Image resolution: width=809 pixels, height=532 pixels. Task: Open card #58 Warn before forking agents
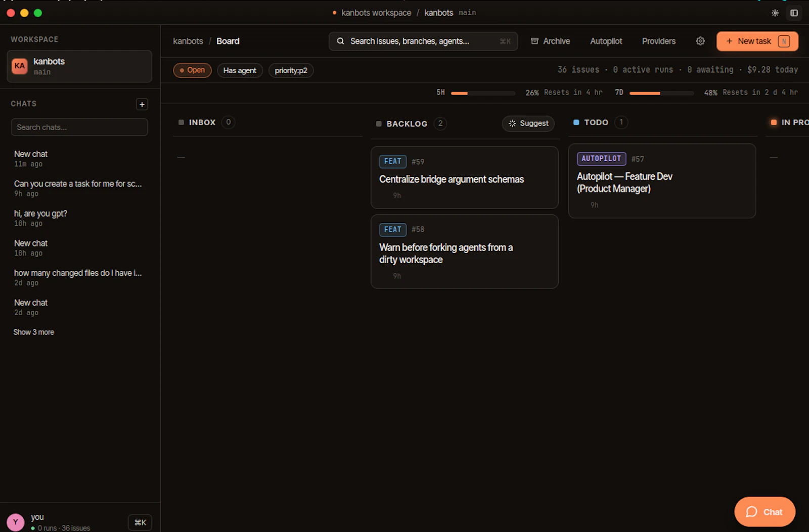click(464, 252)
